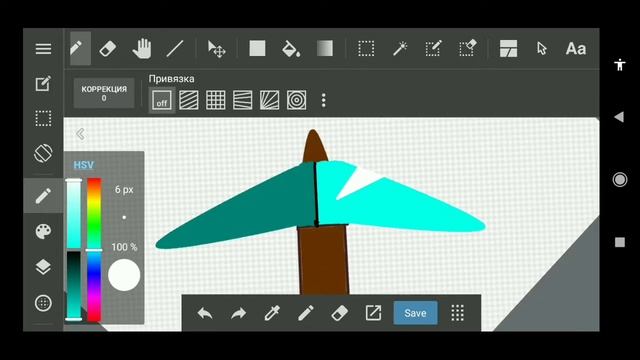Select the Eyedropper in bottom bar

[272, 313]
